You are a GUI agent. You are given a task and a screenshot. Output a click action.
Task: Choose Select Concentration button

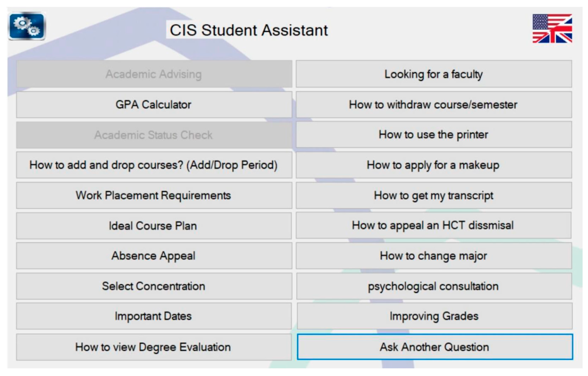click(x=154, y=286)
